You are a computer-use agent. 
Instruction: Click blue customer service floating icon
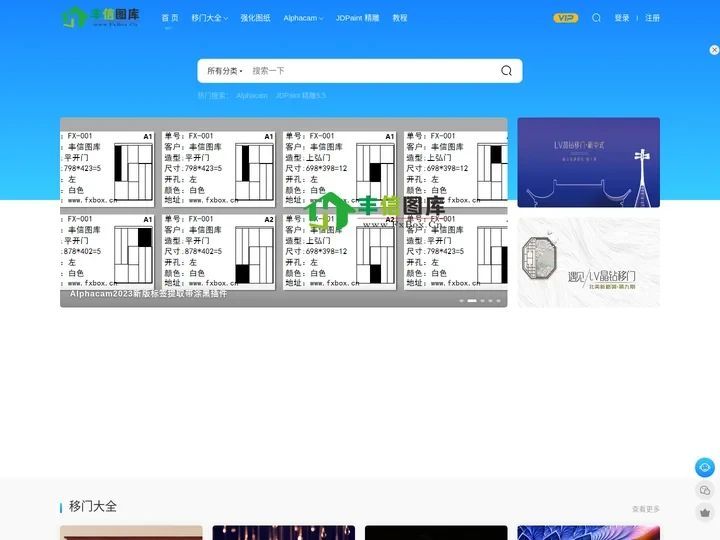(704, 467)
